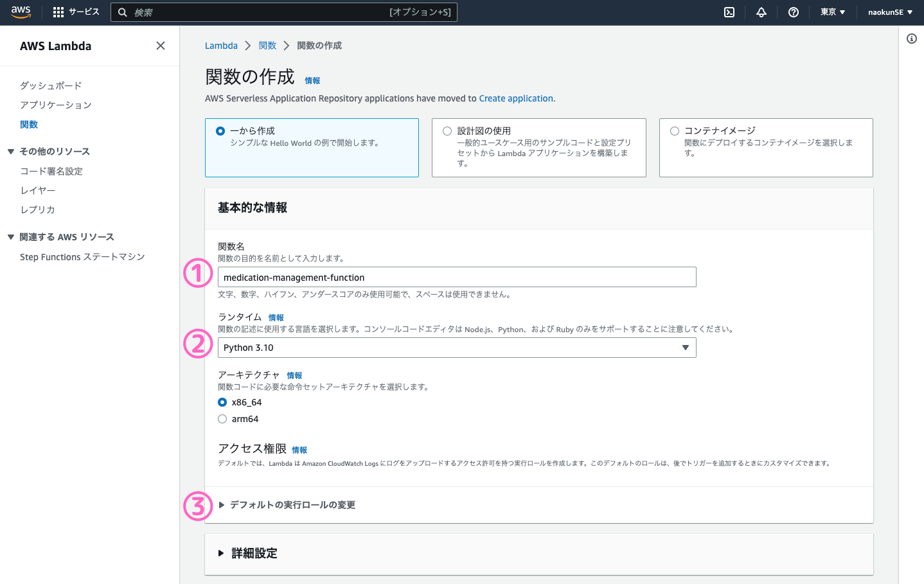Choose the arm64 architecture radio

222,419
